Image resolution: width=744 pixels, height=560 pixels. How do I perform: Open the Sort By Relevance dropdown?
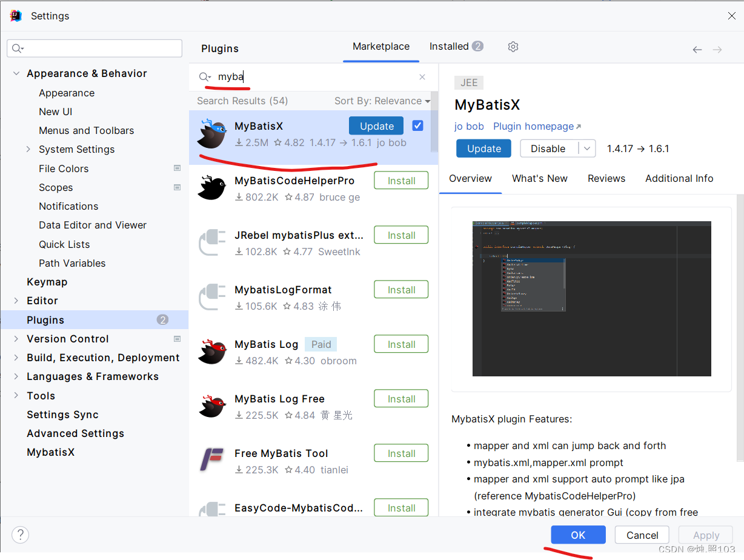point(382,101)
